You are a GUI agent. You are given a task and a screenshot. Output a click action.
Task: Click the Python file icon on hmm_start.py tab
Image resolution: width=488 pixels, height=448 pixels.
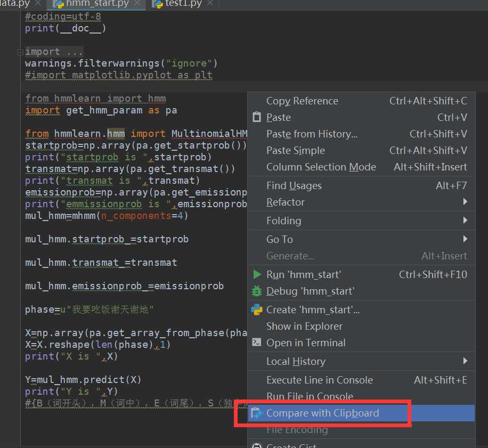59,4
